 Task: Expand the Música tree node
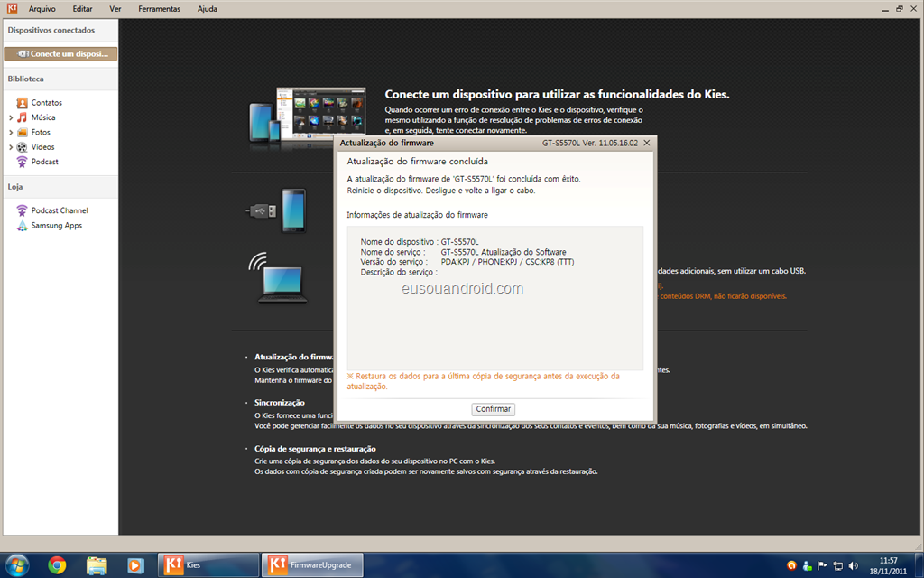(11, 117)
